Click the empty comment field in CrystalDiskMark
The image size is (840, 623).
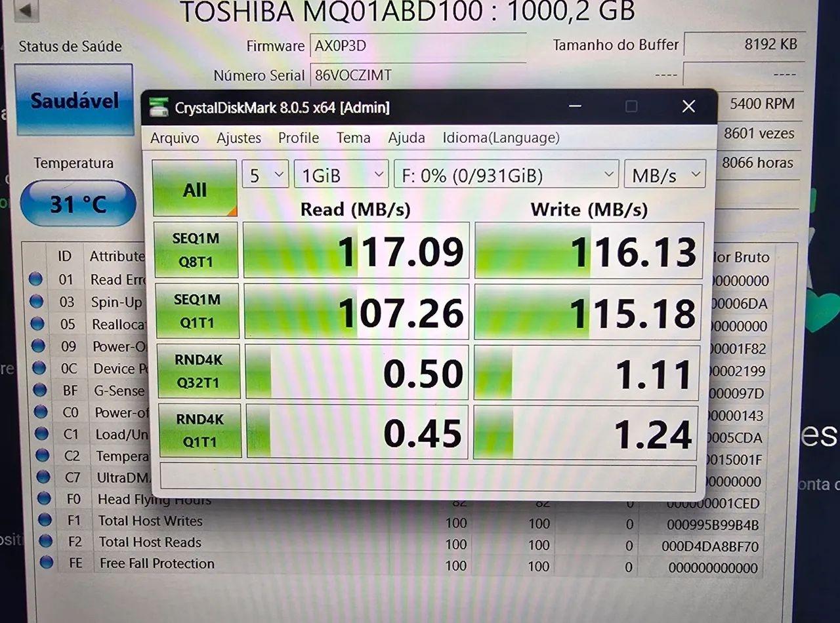428,477
